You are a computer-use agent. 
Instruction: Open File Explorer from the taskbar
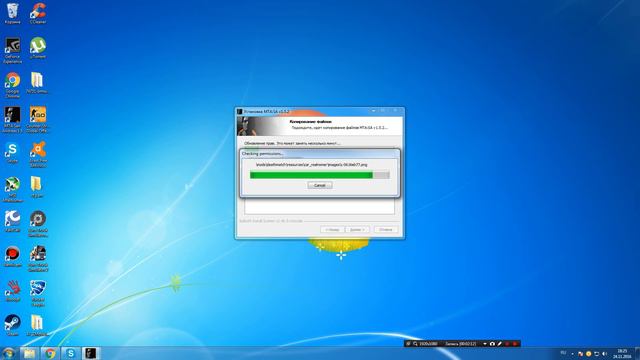pos(29,353)
